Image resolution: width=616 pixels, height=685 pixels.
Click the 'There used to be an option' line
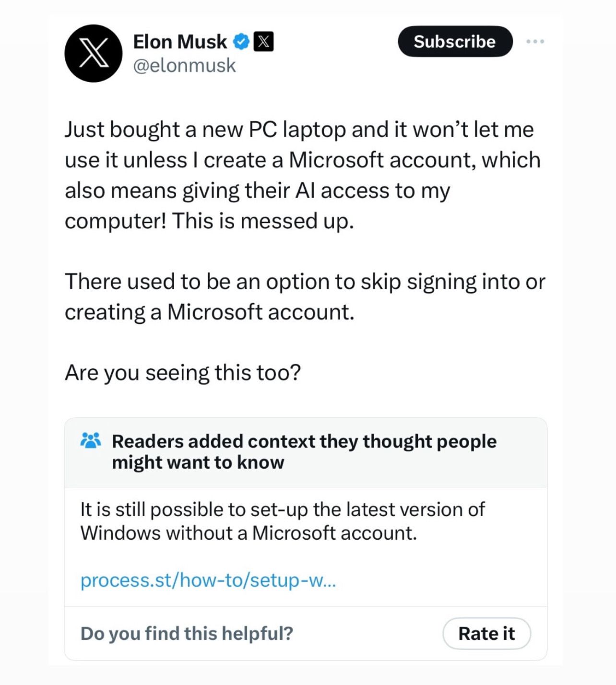tap(305, 282)
